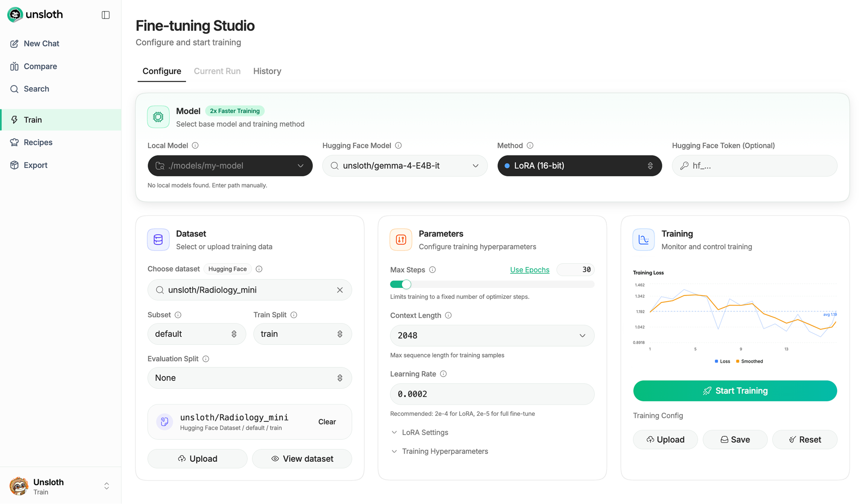
Task: Show Learning Rate info icon
Action: (x=443, y=374)
